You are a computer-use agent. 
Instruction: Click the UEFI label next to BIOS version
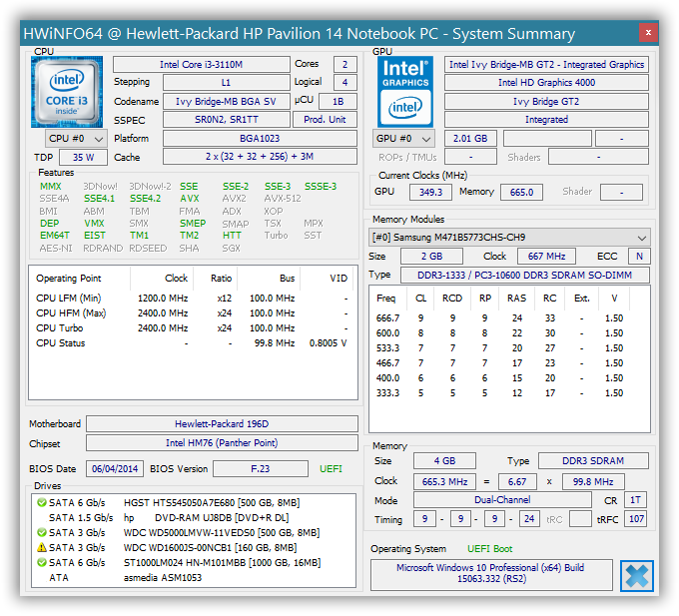(x=331, y=469)
